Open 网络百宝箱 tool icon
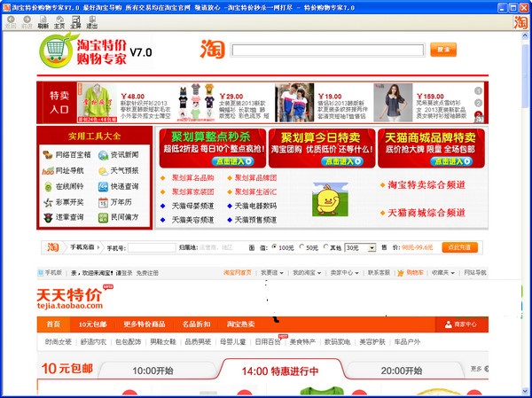 (x=48, y=155)
